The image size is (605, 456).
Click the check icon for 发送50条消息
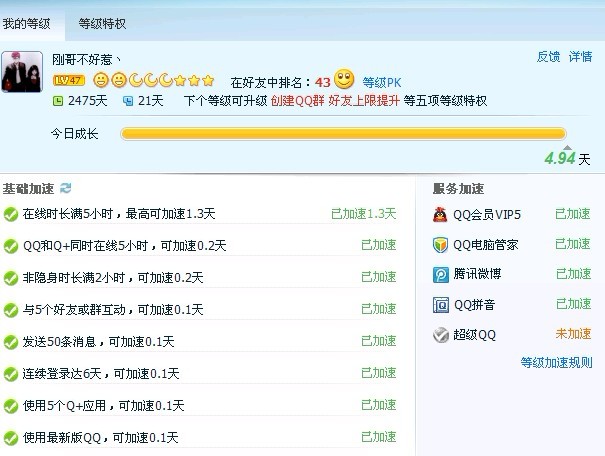point(11,342)
